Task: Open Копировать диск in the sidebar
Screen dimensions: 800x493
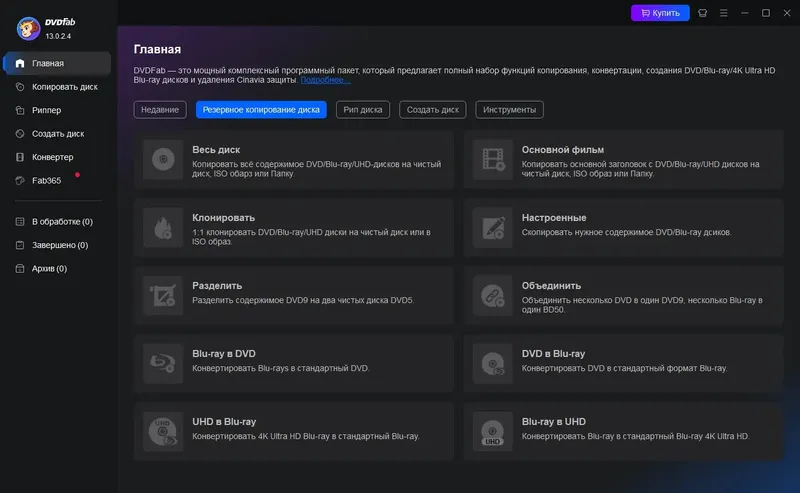Action: click(64, 87)
